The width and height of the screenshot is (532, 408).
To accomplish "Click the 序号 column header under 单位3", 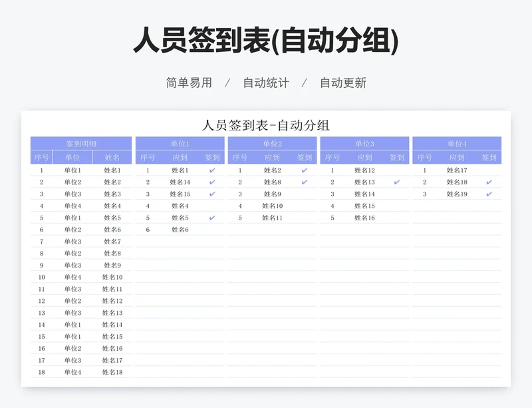I will click(x=332, y=157).
